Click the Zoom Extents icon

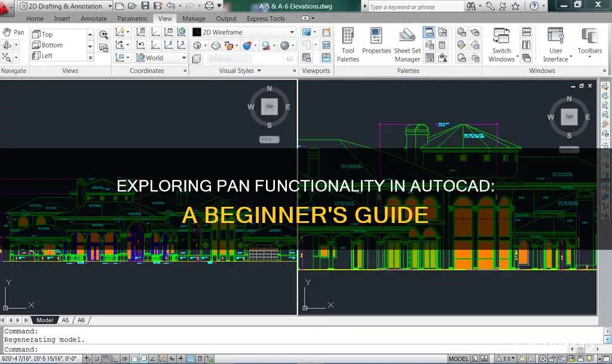7,58
